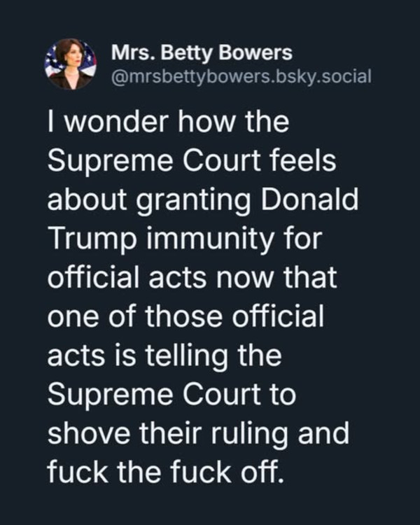The height and width of the screenshot is (525, 420).
Task: Click the word "feels" in the post
Action: coord(302,162)
